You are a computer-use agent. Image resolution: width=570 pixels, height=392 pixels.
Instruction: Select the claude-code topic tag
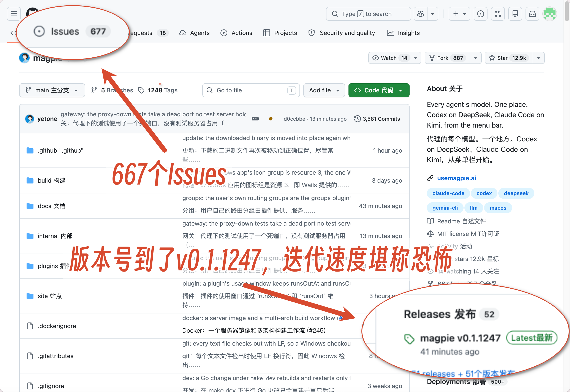pos(448,193)
